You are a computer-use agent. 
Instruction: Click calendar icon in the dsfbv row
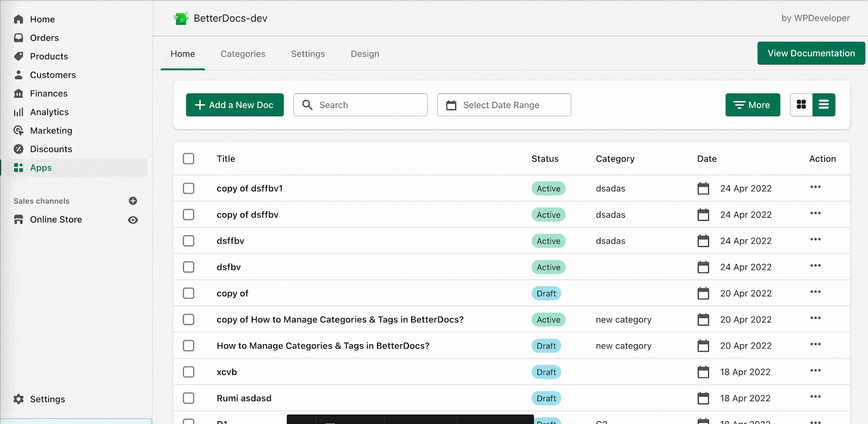coord(703,267)
